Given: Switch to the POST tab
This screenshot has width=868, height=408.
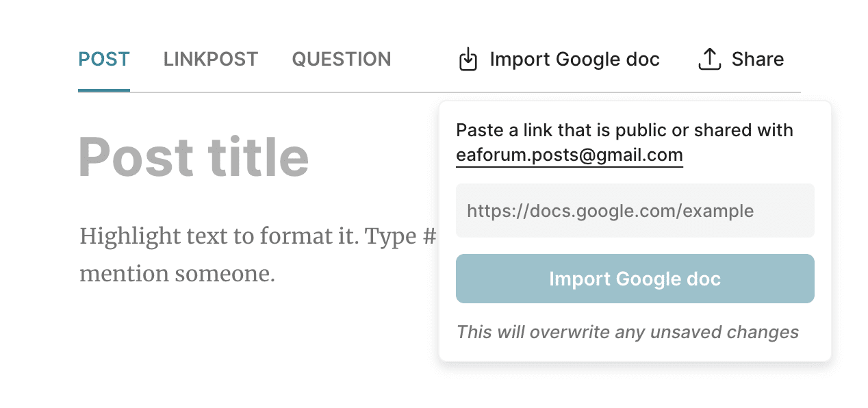Looking at the screenshot, I should point(104,60).
